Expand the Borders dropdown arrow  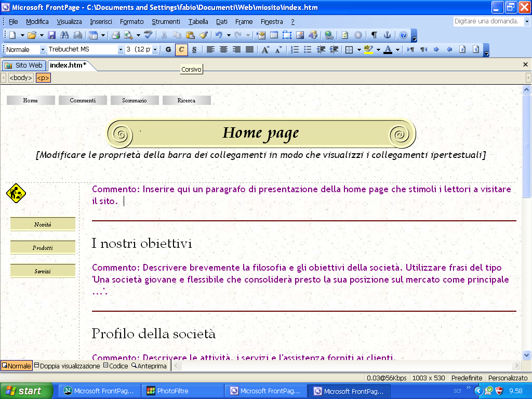click(x=359, y=49)
